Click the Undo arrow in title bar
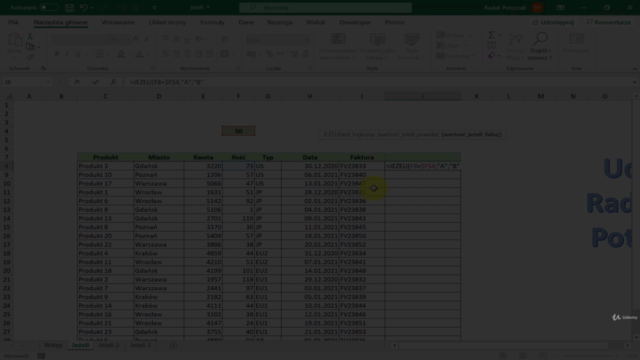640x360 pixels. (83, 7)
